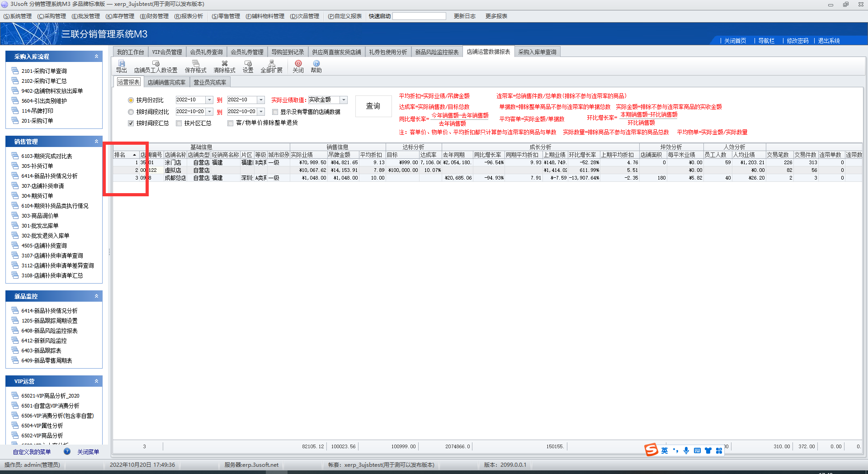Viewport: 868px width, 474px height.
Task: Click the help icon beside 关闭菜单
Action: pos(67,451)
